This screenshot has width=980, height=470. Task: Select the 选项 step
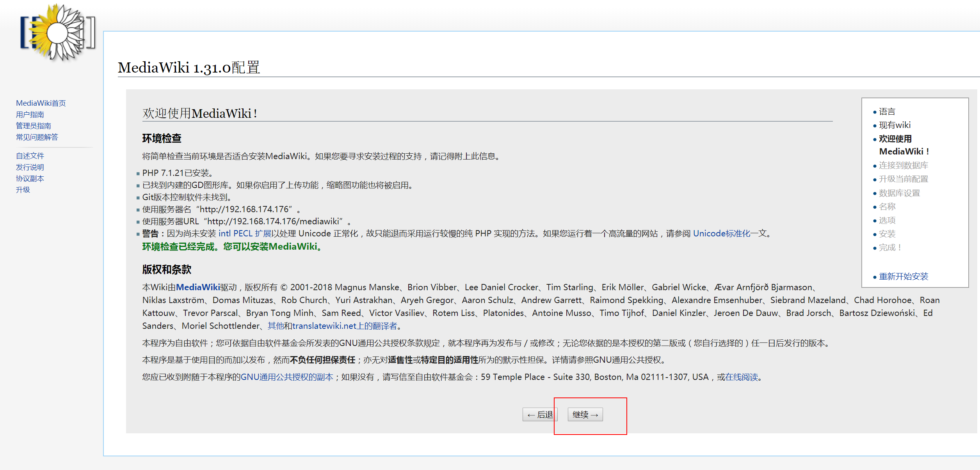pyautogui.click(x=887, y=220)
